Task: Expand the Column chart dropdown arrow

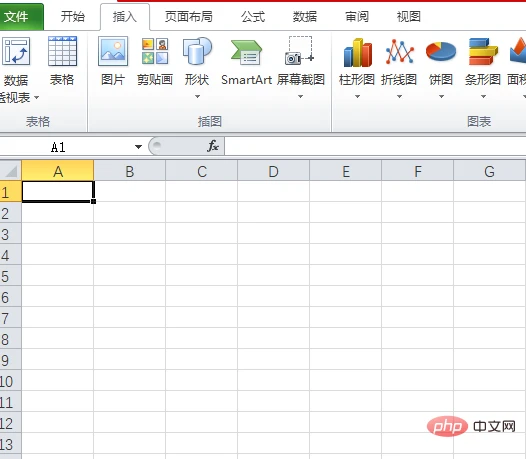Action: pos(358,97)
